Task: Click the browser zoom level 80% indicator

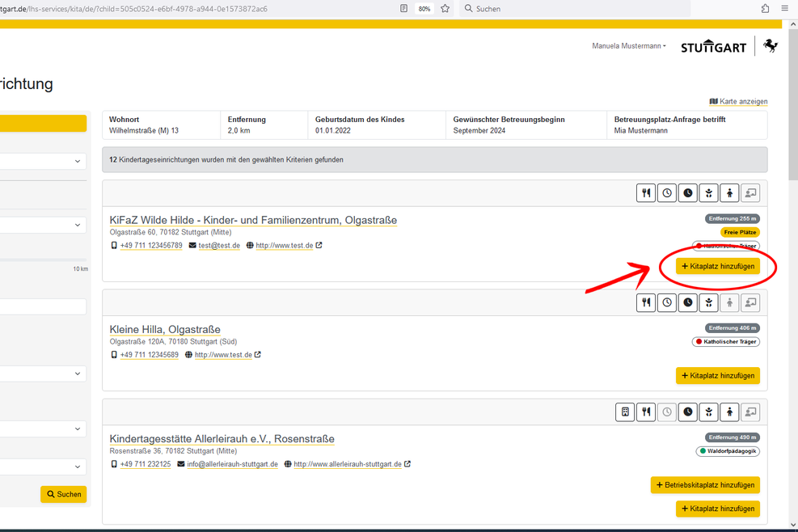Action: pyautogui.click(x=424, y=9)
